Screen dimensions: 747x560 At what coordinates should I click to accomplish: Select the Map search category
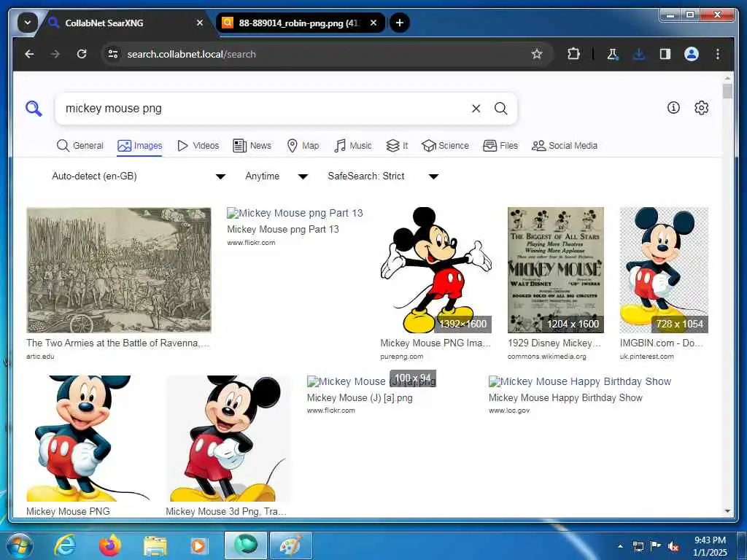click(303, 146)
